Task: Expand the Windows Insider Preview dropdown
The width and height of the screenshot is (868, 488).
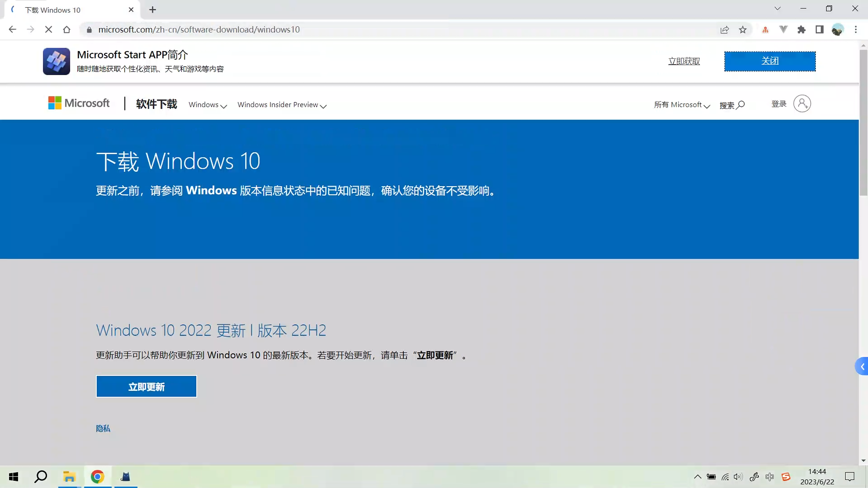Action: click(282, 105)
